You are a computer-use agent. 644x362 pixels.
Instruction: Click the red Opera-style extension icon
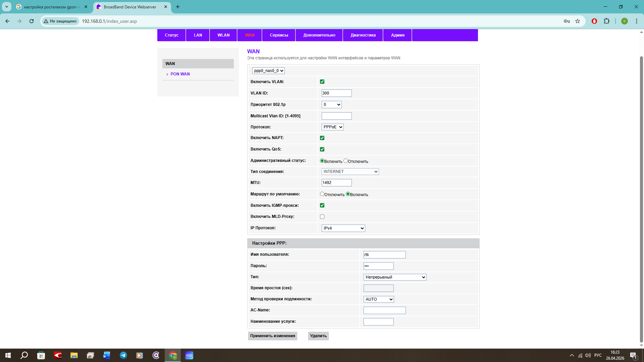point(594,21)
